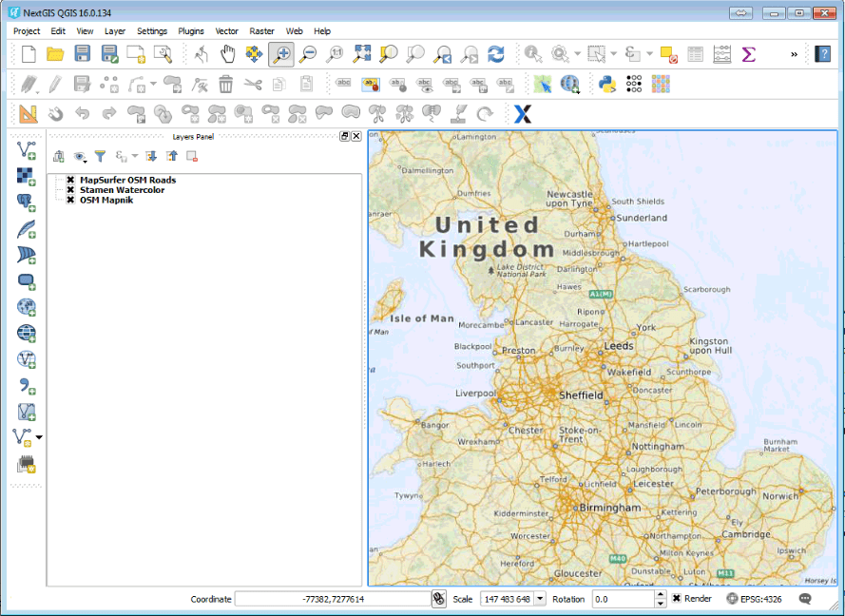Save the current project
This screenshot has height=616, width=845.
coord(82,54)
